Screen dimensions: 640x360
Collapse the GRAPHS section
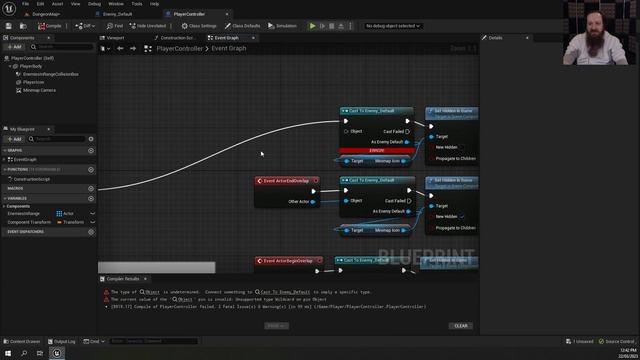coord(5,151)
